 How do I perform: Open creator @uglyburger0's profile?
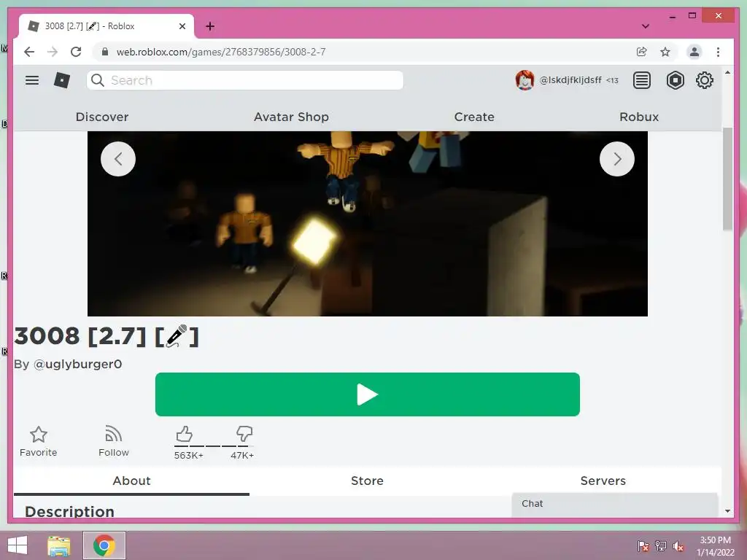point(77,364)
